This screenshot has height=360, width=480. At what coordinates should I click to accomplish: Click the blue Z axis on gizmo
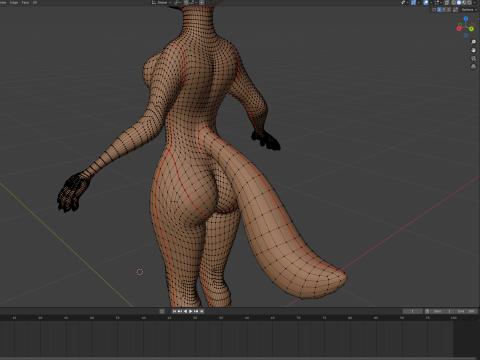coord(466,18)
